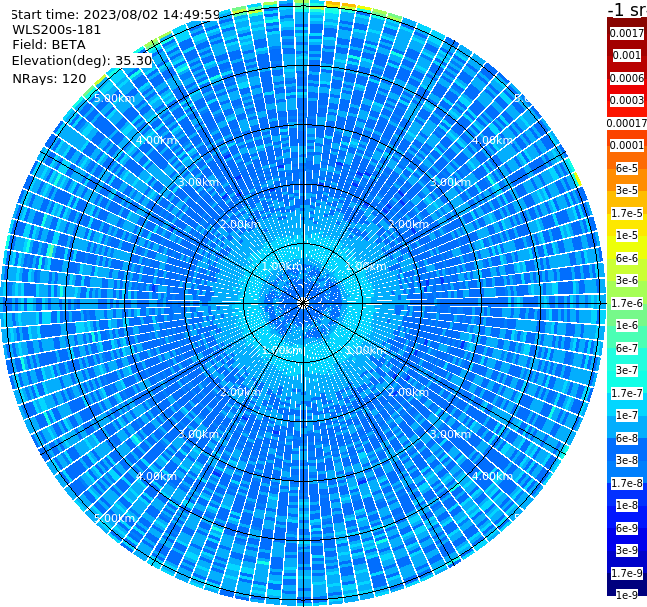Click the 6e-8 colorbar value
This screenshot has width=647, height=607.
point(627,438)
